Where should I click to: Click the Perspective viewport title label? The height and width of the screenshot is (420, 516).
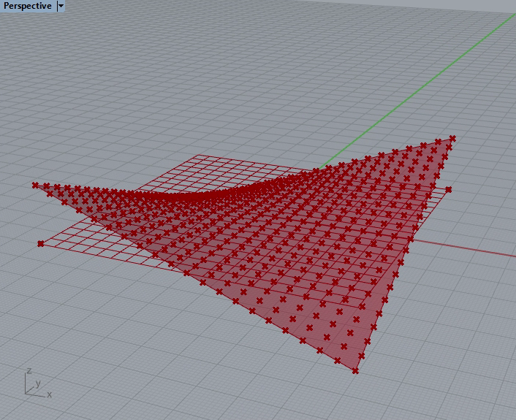tap(28, 6)
